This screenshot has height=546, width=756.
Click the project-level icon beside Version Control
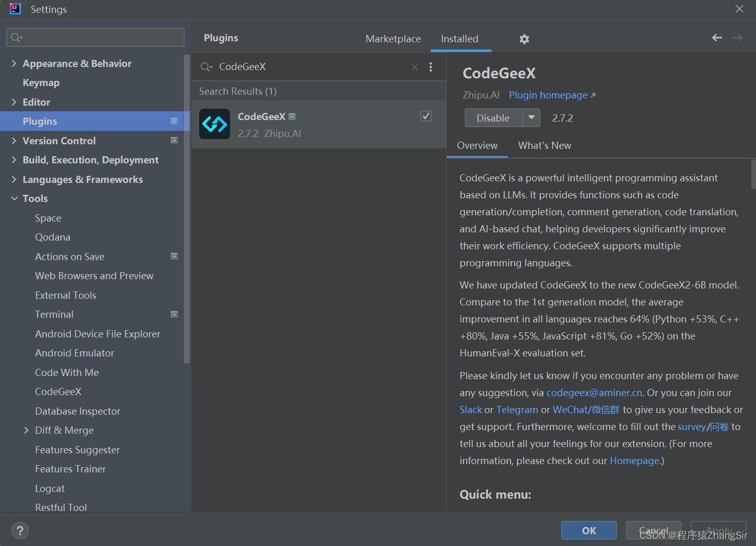pyautogui.click(x=174, y=140)
